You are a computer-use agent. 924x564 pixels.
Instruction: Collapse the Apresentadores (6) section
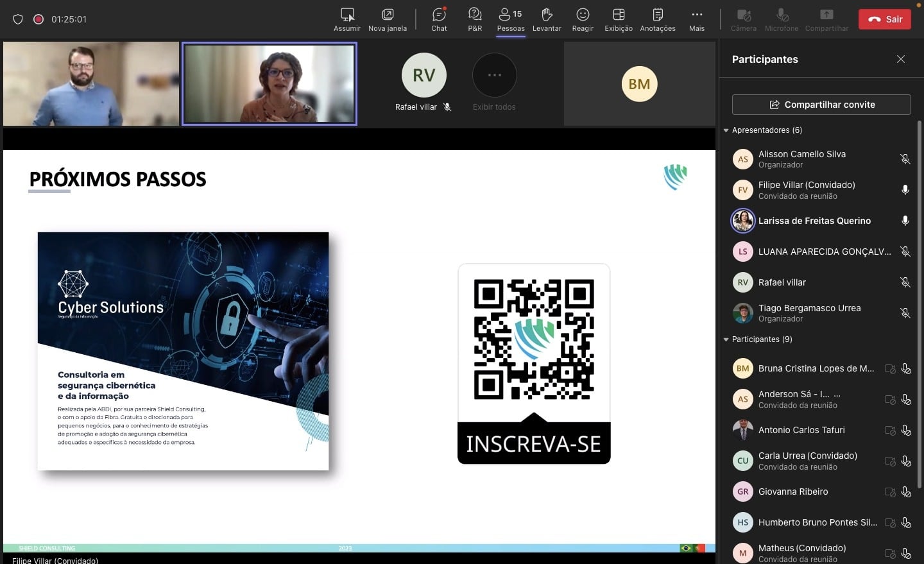pos(726,130)
